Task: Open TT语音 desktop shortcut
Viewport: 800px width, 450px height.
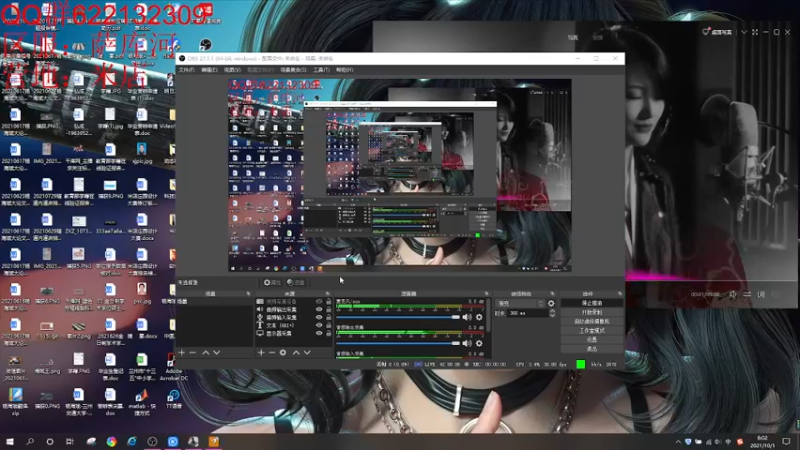Action: pos(173,399)
